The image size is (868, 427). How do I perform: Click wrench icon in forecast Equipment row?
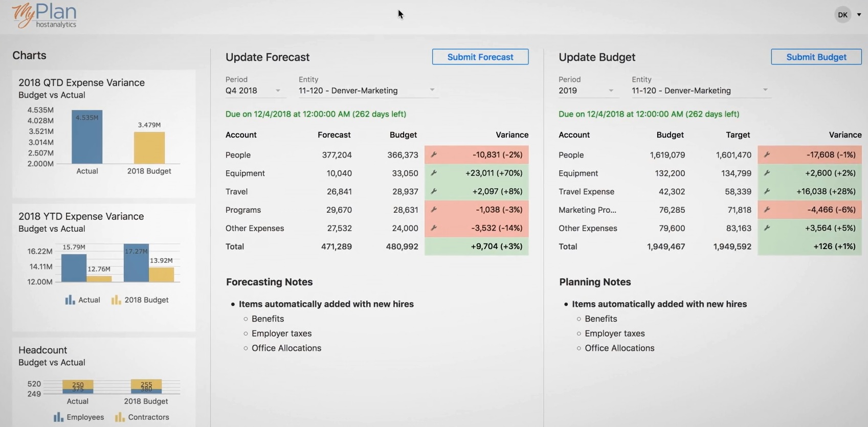(x=434, y=173)
